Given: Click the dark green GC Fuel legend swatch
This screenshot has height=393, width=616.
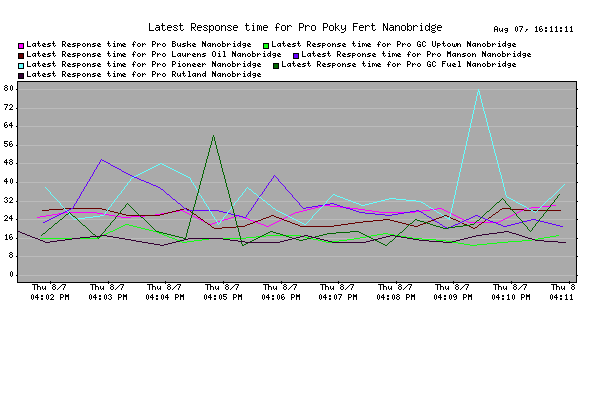Looking at the screenshot, I should click(x=276, y=66).
